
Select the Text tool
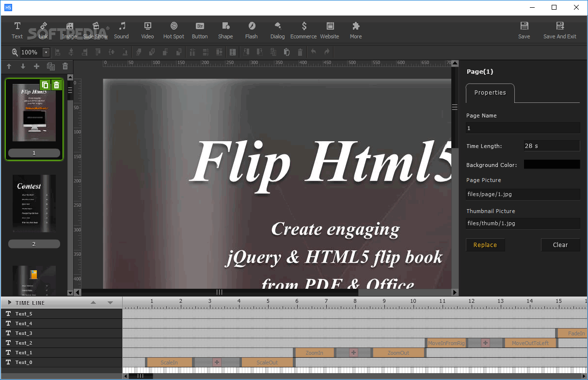(x=17, y=30)
